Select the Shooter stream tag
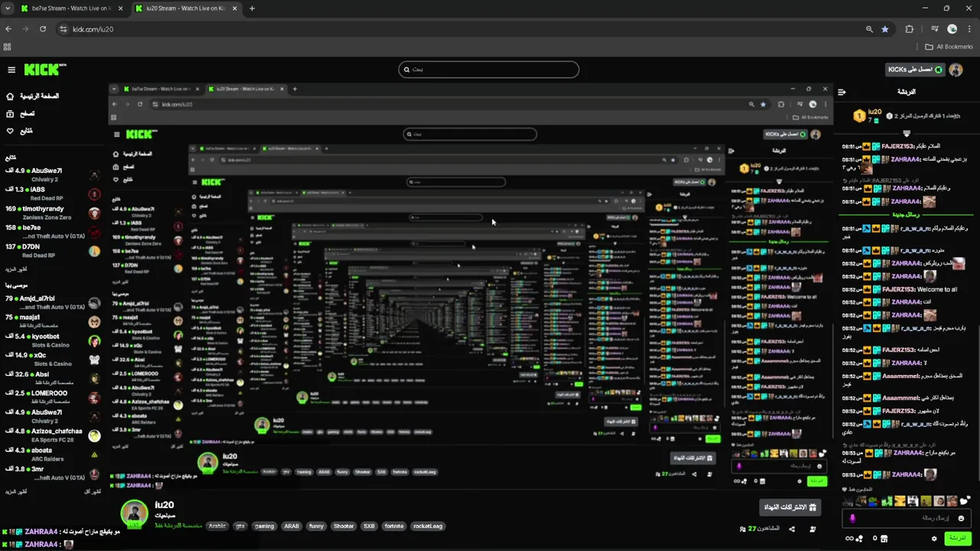Image resolution: width=980 pixels, height=551 pixels. tap(344, 527)
